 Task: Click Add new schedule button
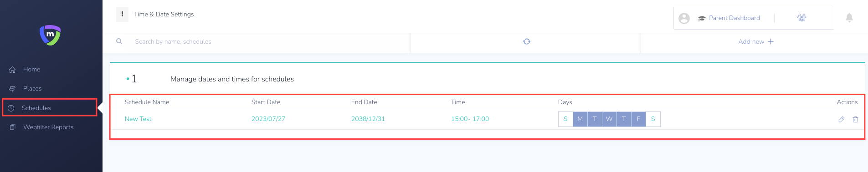click(x=756, y=41)
